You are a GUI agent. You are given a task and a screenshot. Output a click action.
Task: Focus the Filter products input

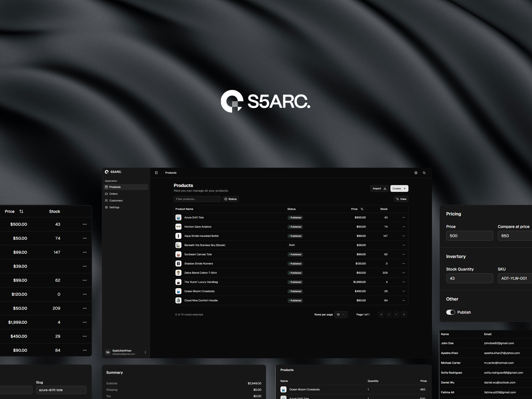[x=197, y=199]
